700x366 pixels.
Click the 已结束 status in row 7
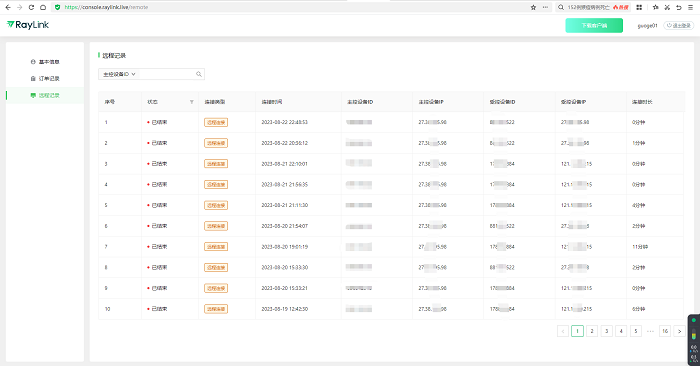(157, 247)
